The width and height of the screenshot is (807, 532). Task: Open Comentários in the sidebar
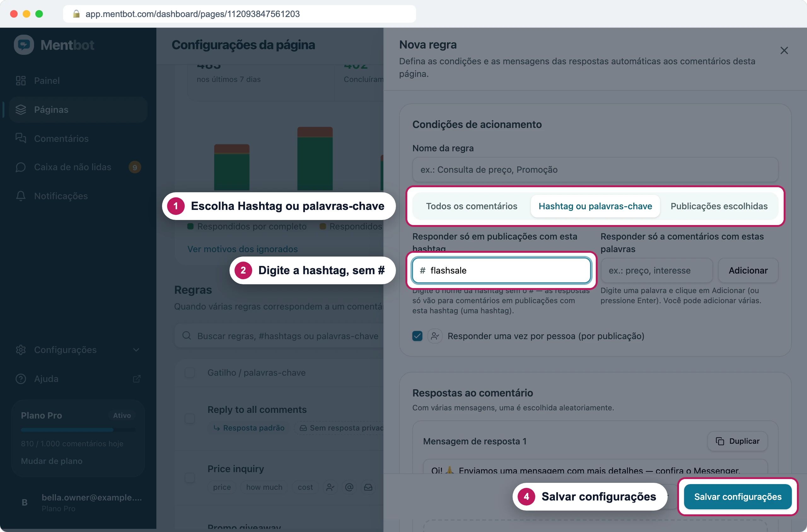(78, 138)
